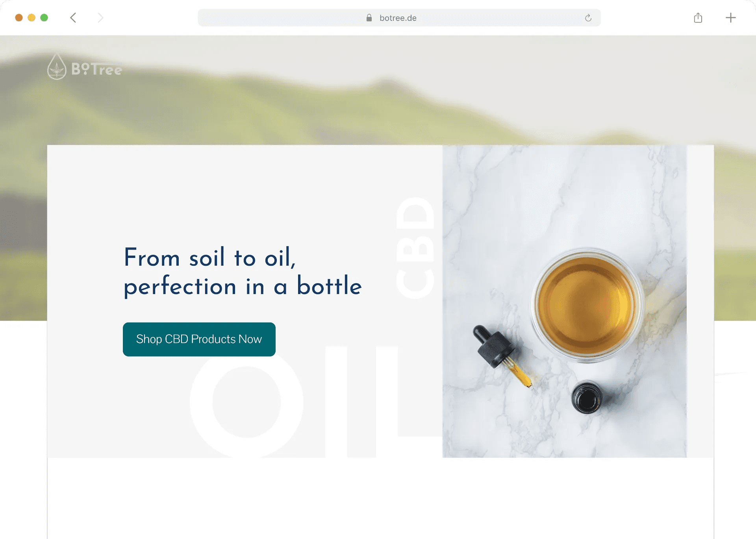Minimize window using the yellow button

pos(31,18)
